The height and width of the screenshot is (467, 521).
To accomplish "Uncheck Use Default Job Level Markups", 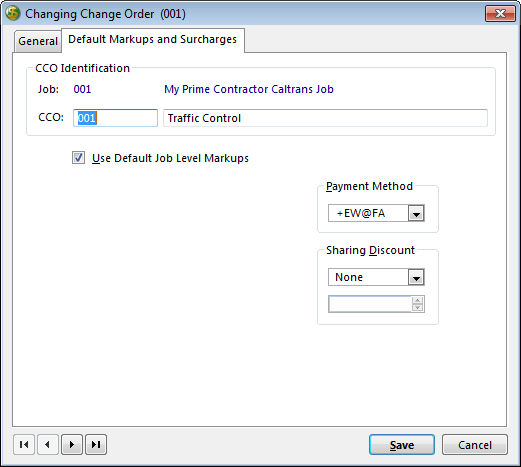I will pyautogui.click(x=79, y=158).
